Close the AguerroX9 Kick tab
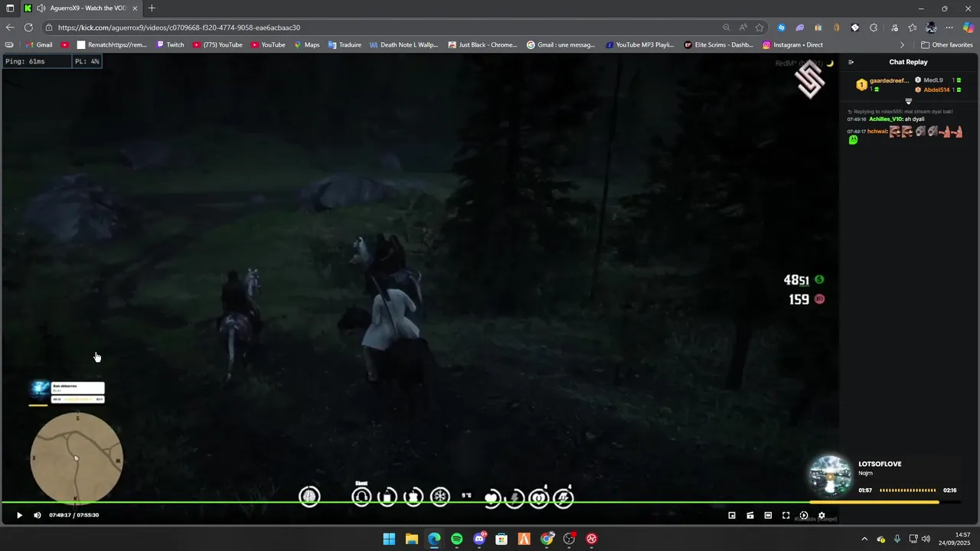The height and width of the screenshot is (551, 980). 135,8
